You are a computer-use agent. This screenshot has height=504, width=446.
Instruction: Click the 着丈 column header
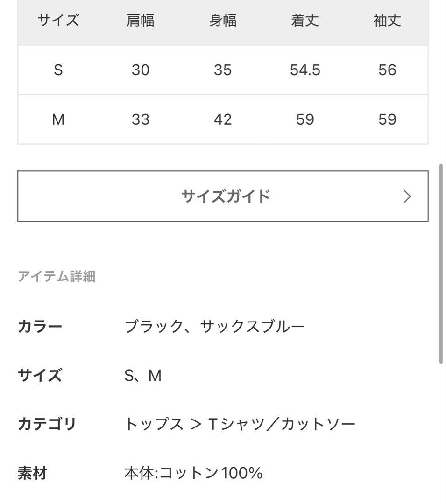click(x=305, y=21)
